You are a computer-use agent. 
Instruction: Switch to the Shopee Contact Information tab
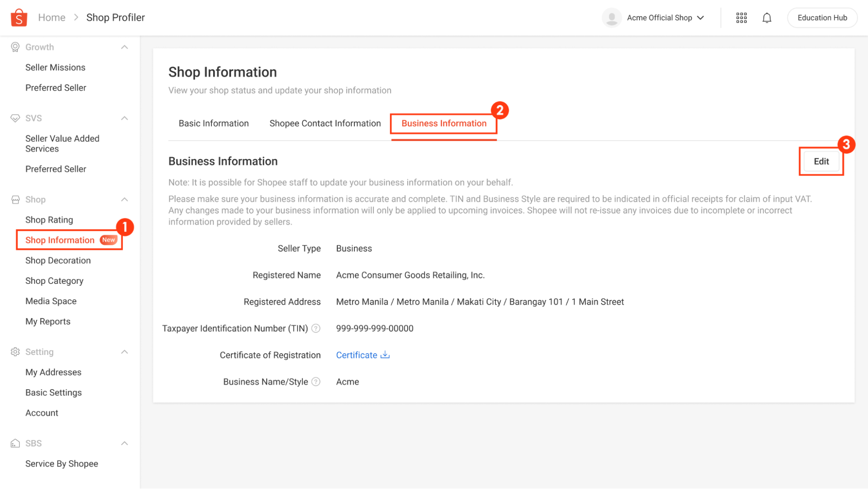point(324,123)
